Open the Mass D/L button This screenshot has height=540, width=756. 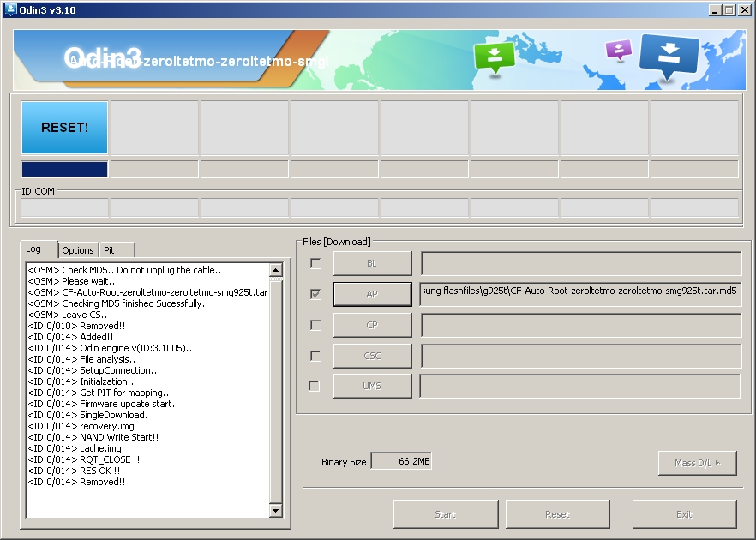(x=697, y=463)
